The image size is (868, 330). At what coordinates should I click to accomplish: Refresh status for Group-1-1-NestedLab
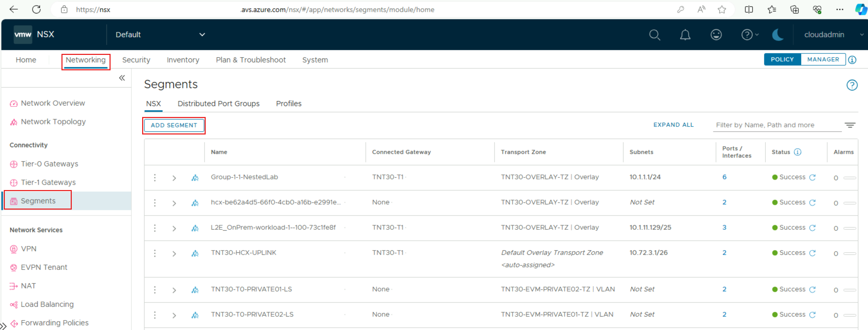click(x=812, y=177)
